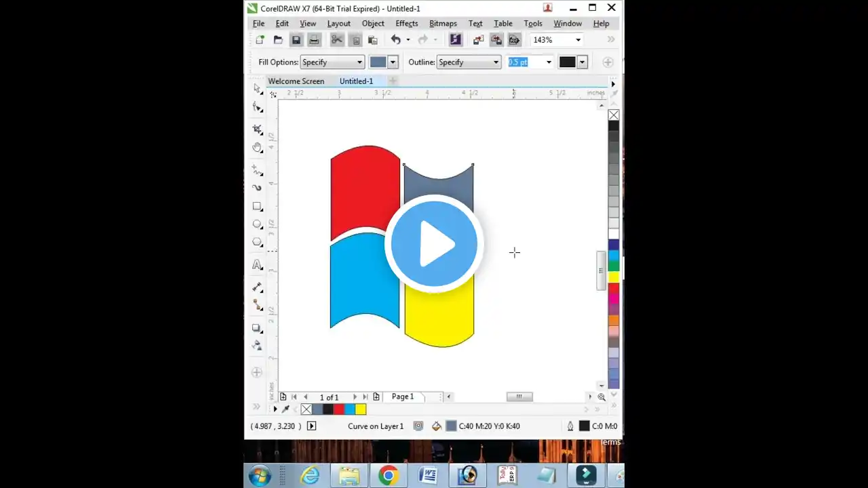Click the no-color swatch atop the color palette

click(614, 115)
